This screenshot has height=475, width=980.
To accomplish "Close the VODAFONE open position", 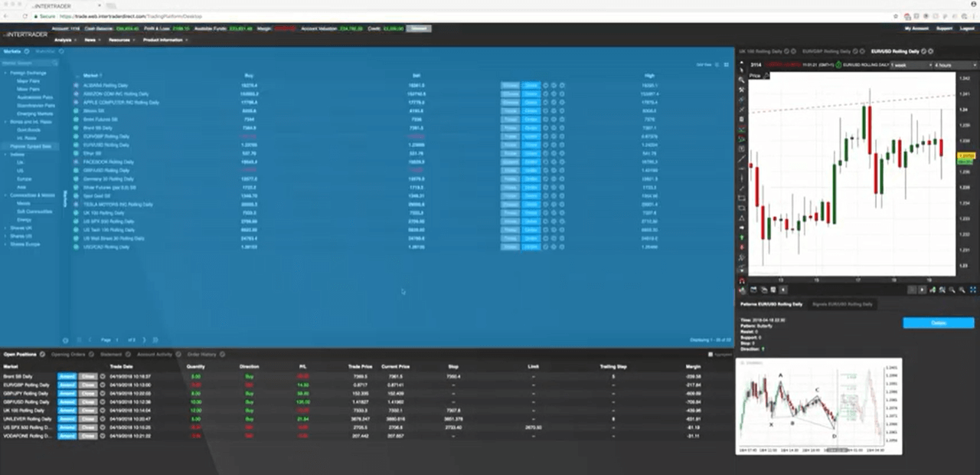I will 88,436.
